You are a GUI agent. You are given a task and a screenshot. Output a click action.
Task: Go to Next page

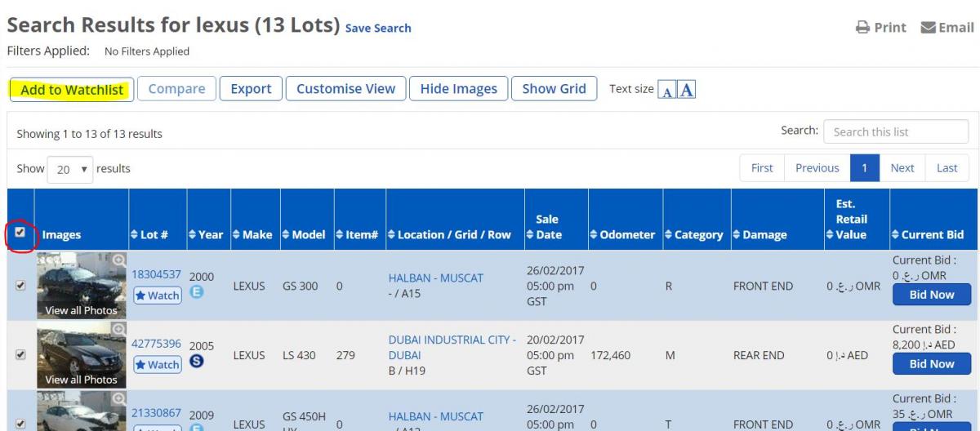pos(902,168)
